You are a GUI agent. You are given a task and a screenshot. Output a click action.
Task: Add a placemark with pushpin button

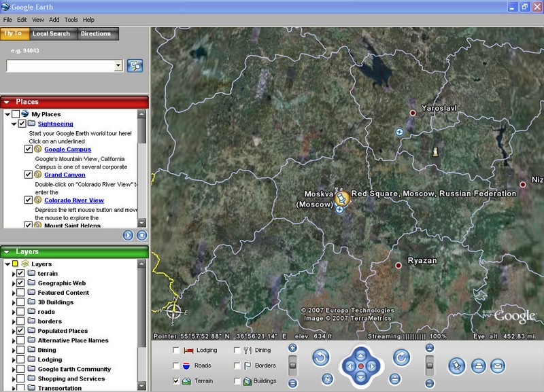[x=456, y=366]
